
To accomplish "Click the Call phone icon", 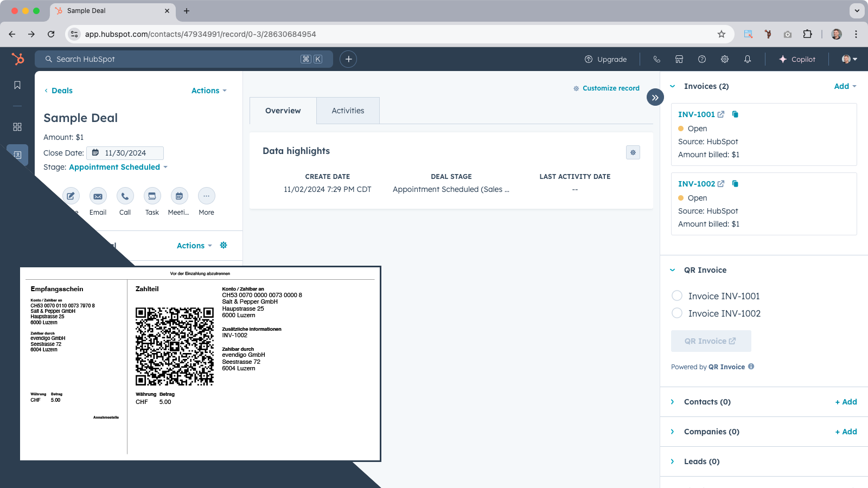I will coord(125,196).
